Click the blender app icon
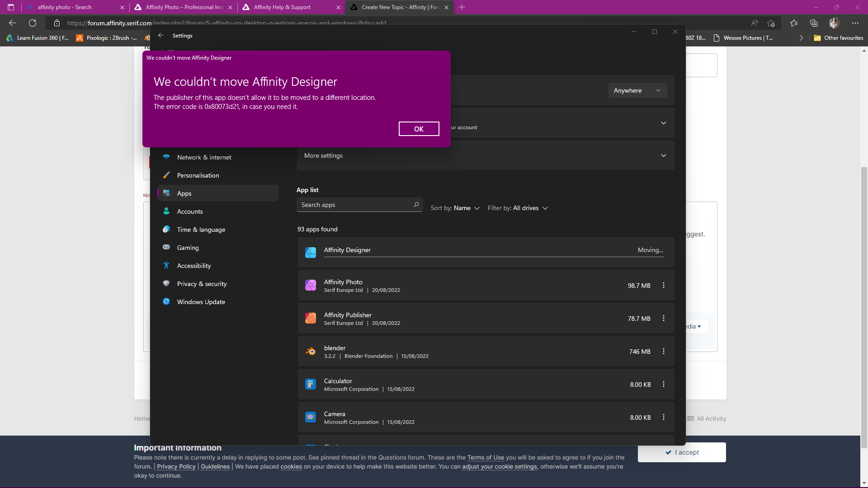868x488 pixels. coord(311,352)
